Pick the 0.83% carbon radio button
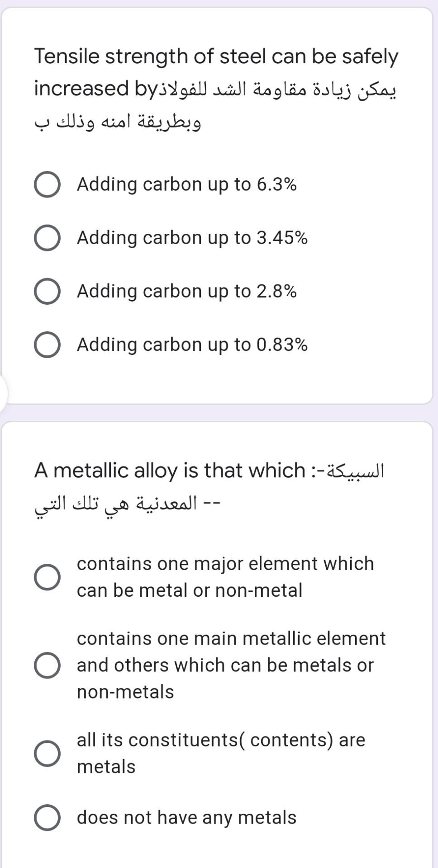 [47, 344]
